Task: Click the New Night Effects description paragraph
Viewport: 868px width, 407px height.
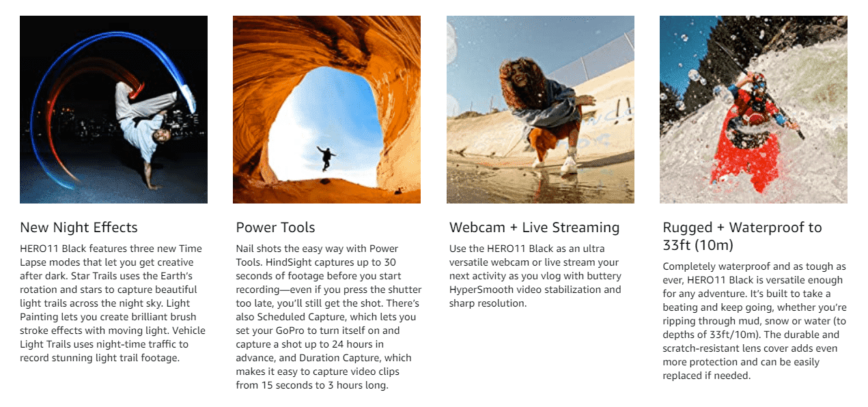Action: [x=113, y=303]
